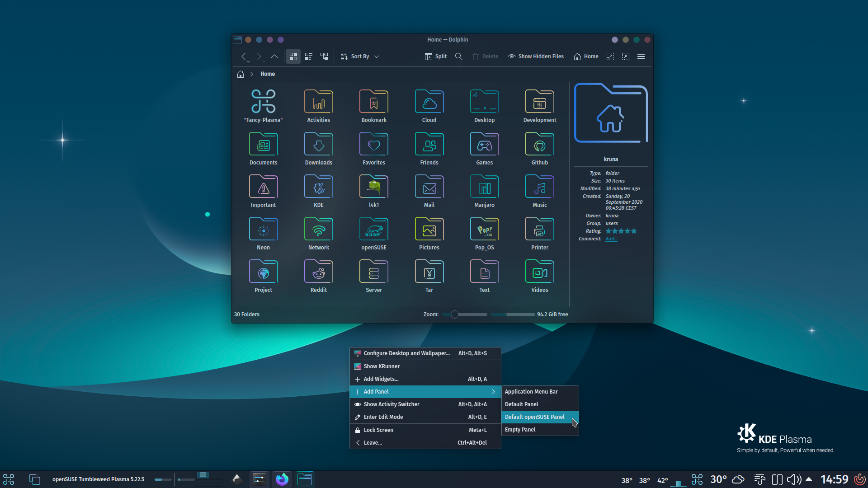The height and width of the screenshot is (488, 868).
Task: Toggle Show Hidden Files
Action: pyautogui.click(x=536, y=56)
